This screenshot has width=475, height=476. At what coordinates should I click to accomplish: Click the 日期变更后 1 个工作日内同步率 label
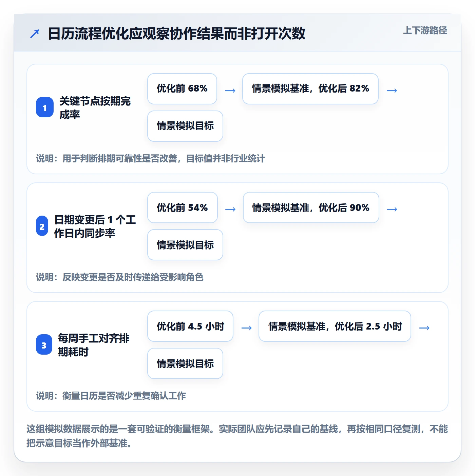click(95, 226)
